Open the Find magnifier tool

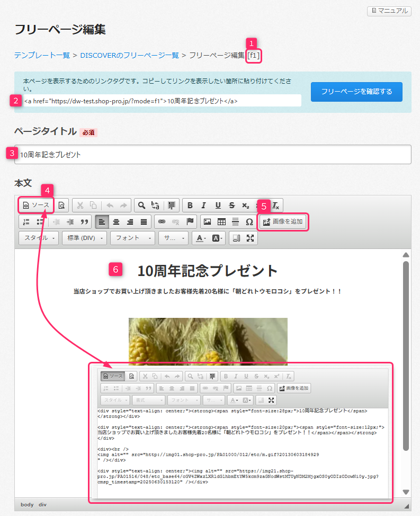point(141,206)
